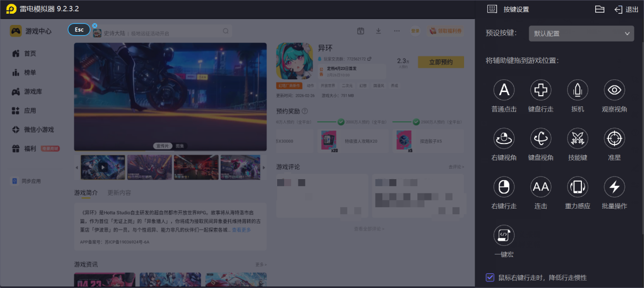Click the 二次元 tag

click(x=347, y=85)
